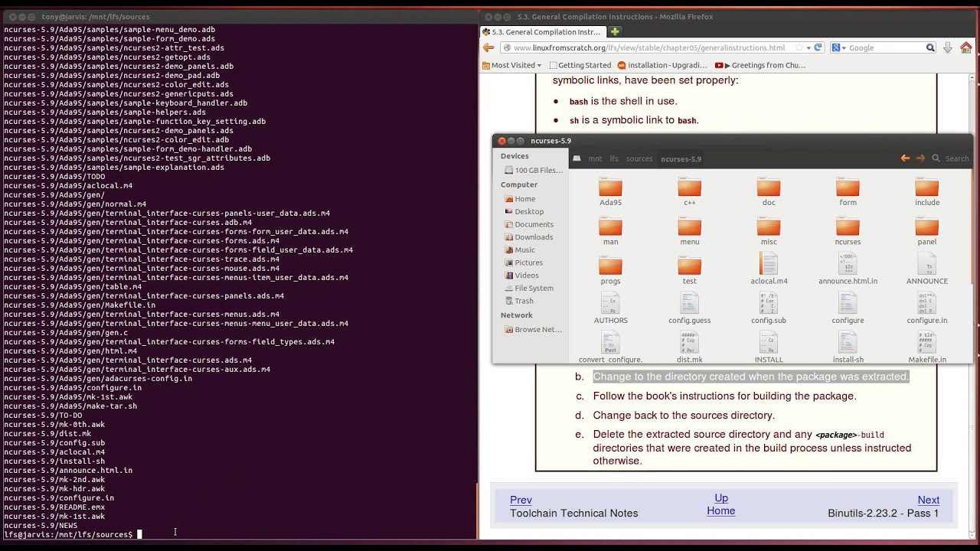Open Downloads in sidebar
980x551 pixels.
click(x=528, y=237)
